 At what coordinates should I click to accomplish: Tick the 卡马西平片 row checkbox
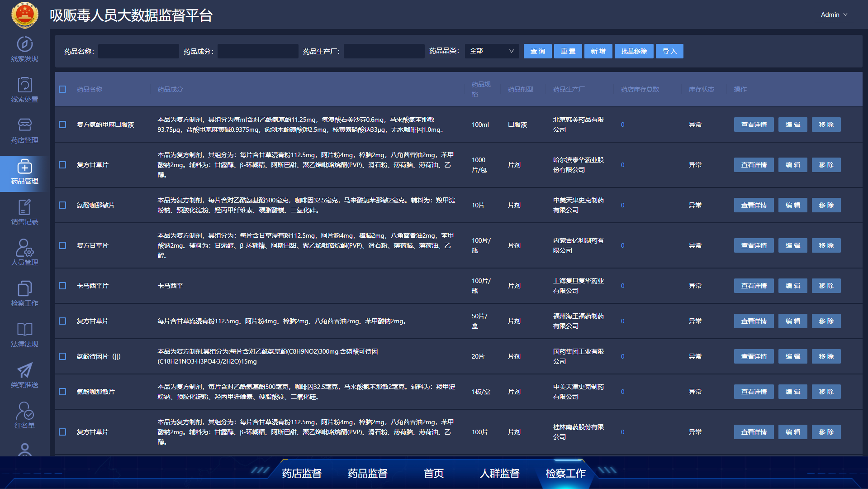62,286
